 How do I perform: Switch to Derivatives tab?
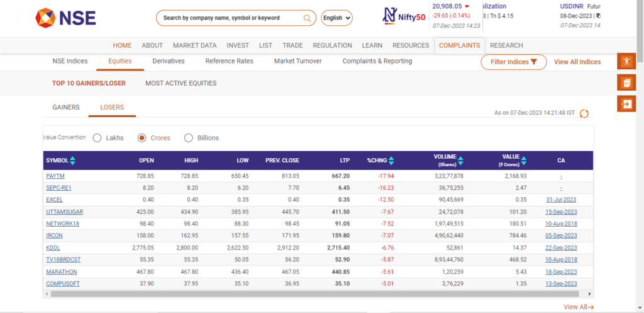pos(169,61)
